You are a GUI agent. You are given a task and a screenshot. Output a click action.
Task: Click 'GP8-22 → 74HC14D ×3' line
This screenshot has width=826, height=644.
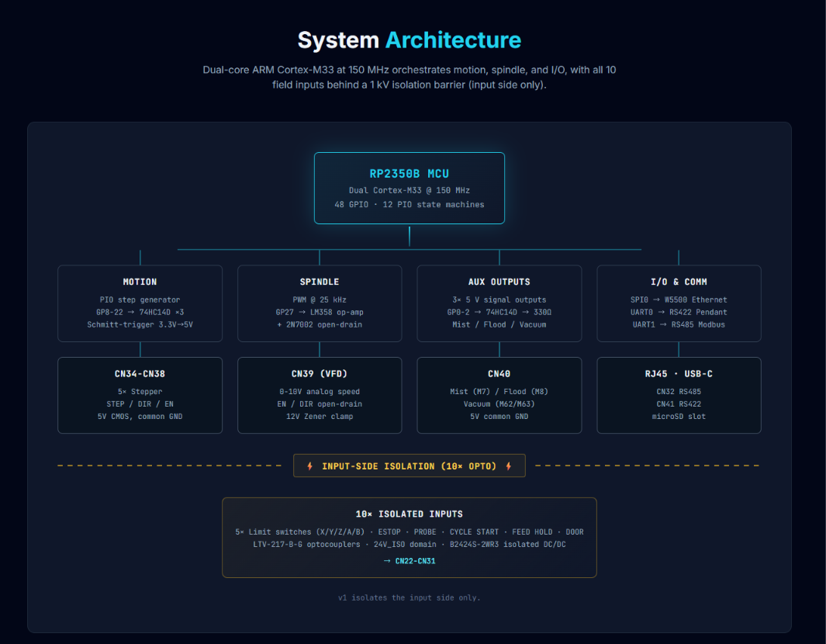point(140,312)
